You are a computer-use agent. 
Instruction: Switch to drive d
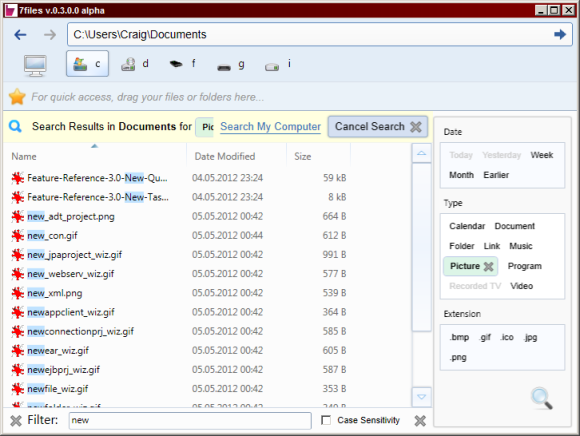click(x=135, y=64)
